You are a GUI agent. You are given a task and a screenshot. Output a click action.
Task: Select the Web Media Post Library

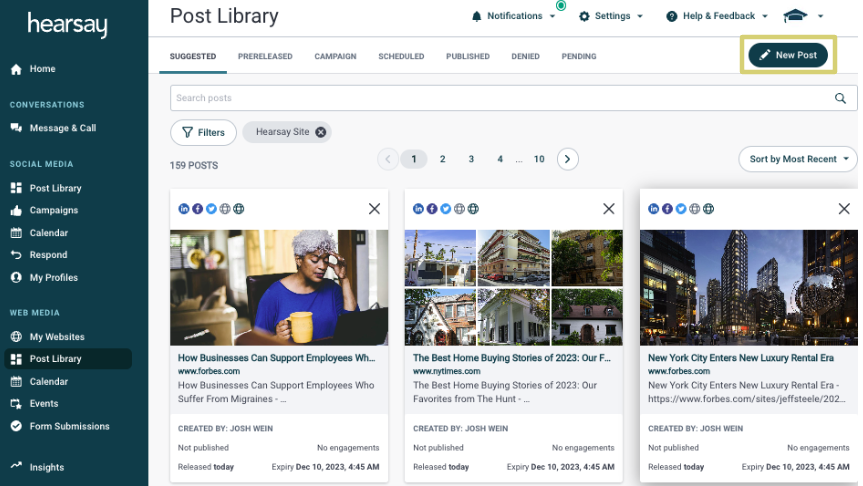coord(68,359)
